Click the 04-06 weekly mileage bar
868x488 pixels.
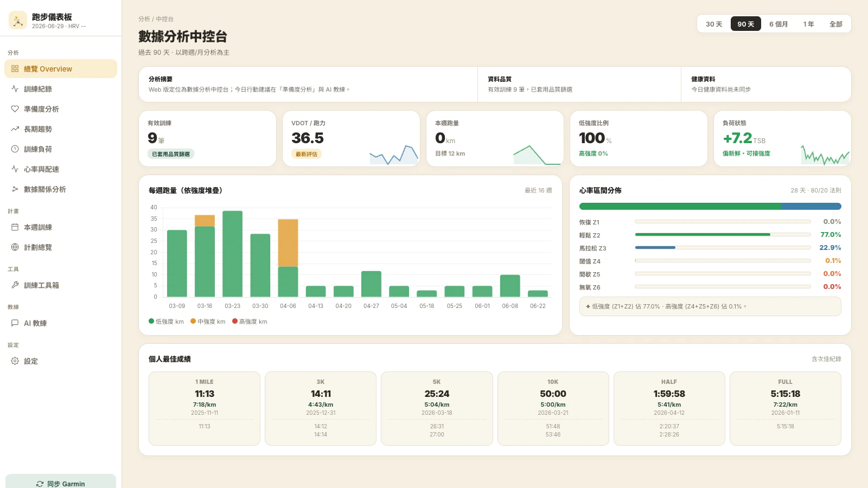[288, 258]
